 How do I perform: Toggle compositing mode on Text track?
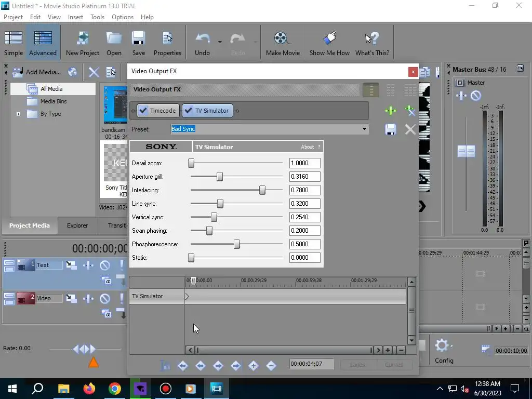pos(106,280)
